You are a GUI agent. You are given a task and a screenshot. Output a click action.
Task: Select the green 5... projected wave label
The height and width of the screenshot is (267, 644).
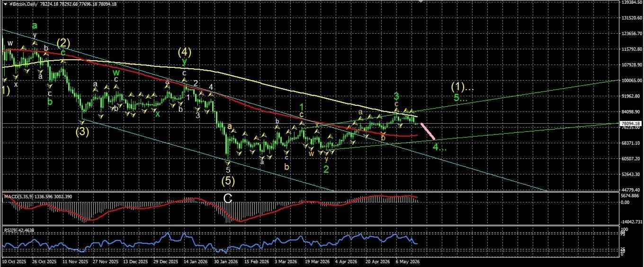pyautogui.click(x=460, y=98)
